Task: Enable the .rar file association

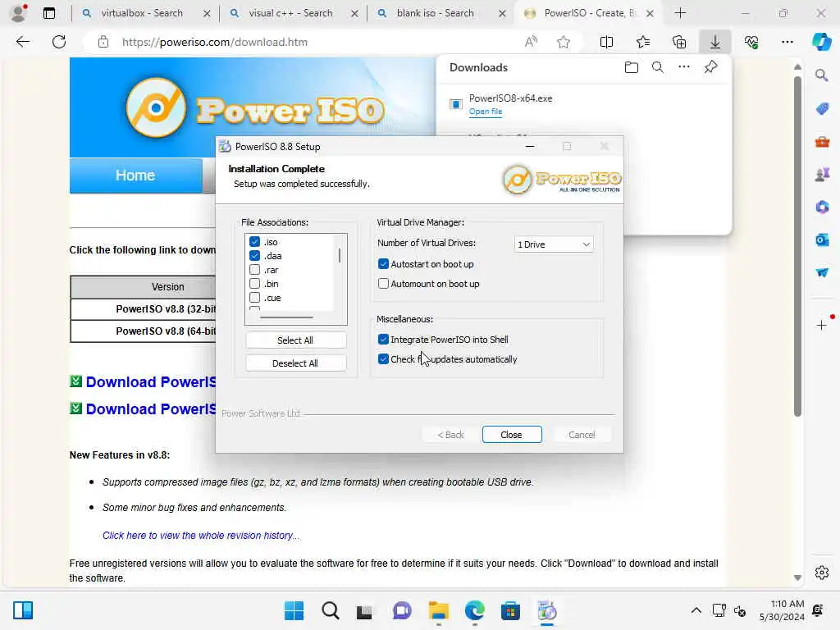Action: point(255,269)
